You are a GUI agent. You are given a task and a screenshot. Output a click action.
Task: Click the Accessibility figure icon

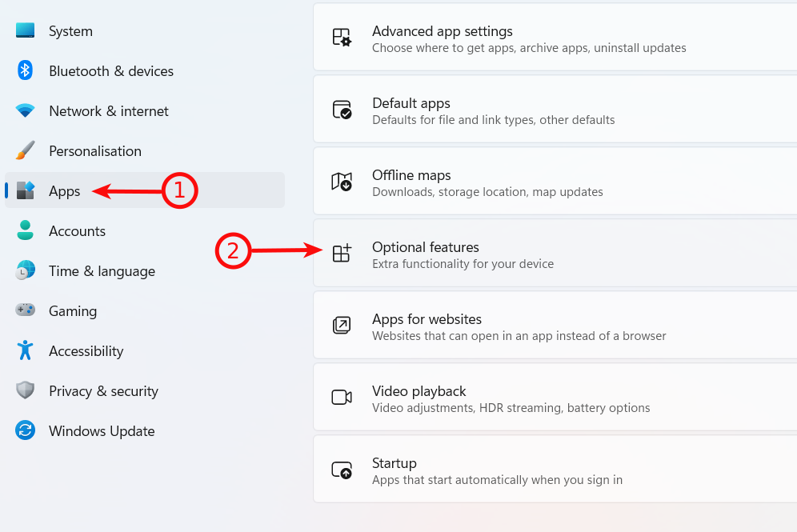point(25,350)
